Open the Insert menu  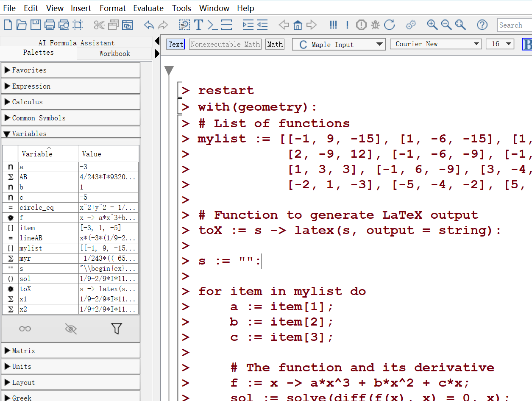tap(81, 8)
